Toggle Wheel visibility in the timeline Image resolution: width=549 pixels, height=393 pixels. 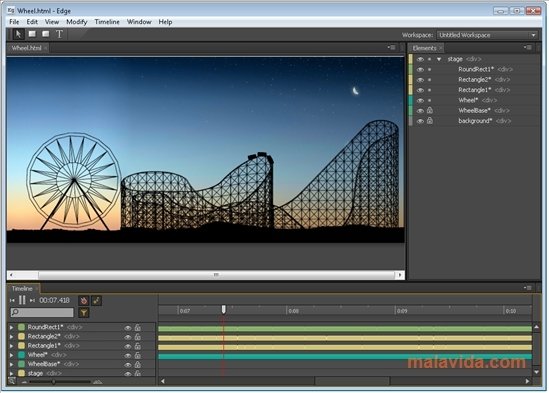[128, 356]
